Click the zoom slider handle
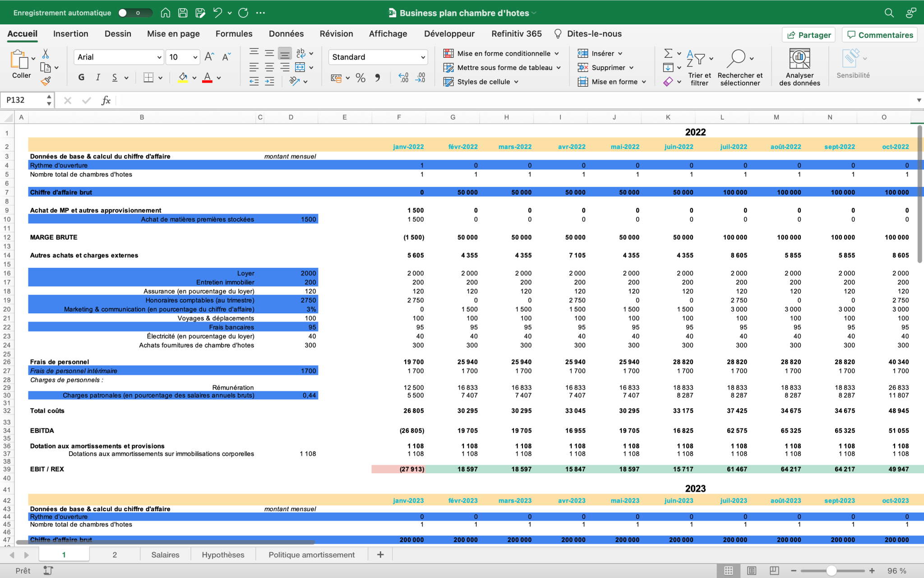The width and height of the screenshot is (924, 578). pos(831,571)
